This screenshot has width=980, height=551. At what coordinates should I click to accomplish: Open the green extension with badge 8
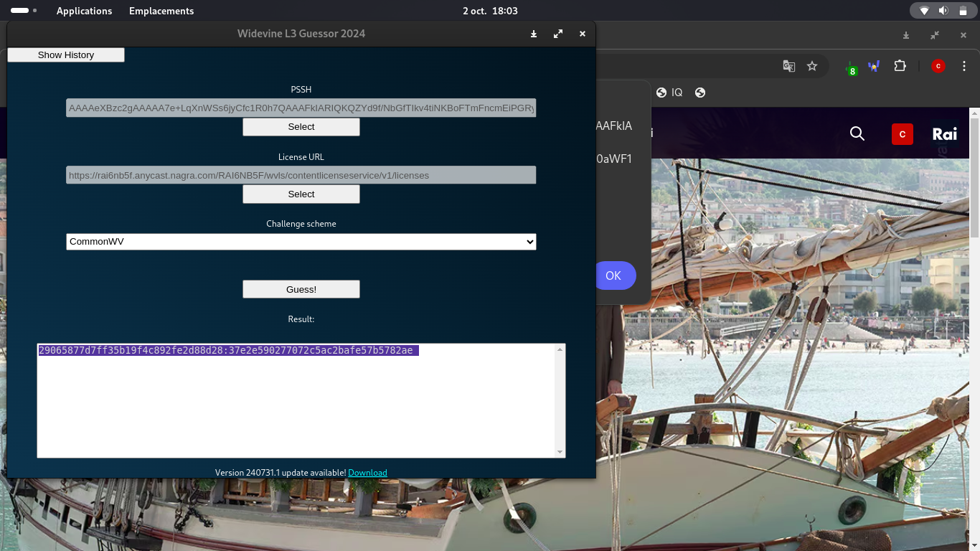[851, 67]
